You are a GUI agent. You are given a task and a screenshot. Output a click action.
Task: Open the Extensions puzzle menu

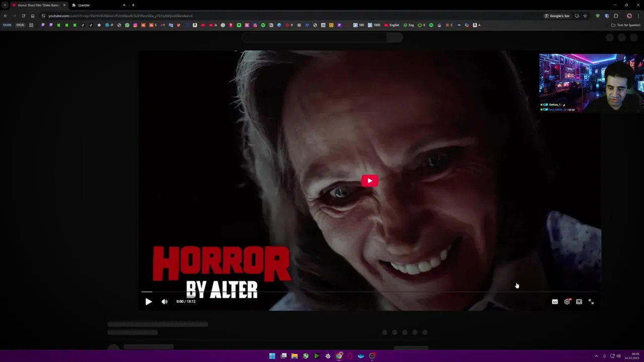[x=616, y=16]
